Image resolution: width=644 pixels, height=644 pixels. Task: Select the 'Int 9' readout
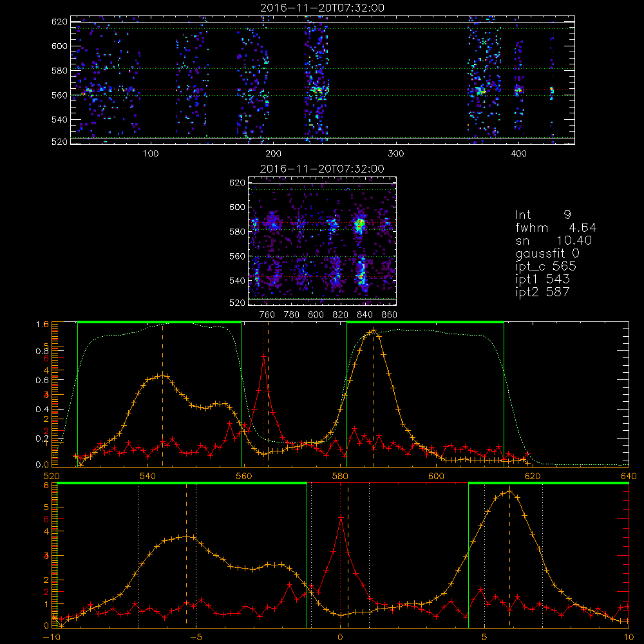(x=543, y=214)
